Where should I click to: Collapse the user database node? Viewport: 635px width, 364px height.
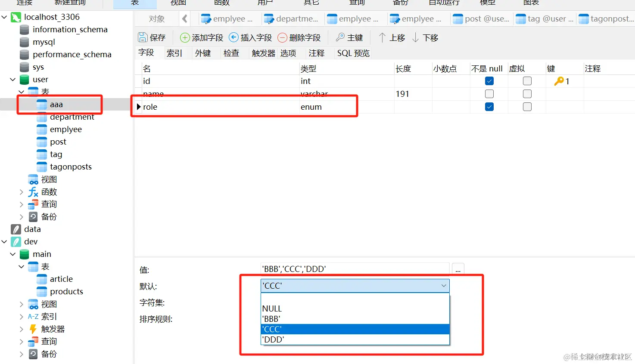click(x=13, y=80)
